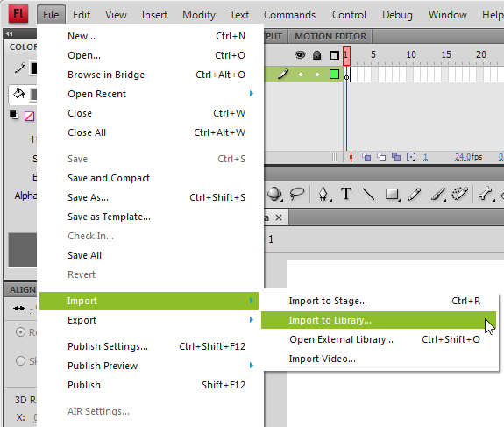The width and height of the screenshot is (504, 427).
Task: Toggle show or hide all layers eye
Action: point(300,55)
